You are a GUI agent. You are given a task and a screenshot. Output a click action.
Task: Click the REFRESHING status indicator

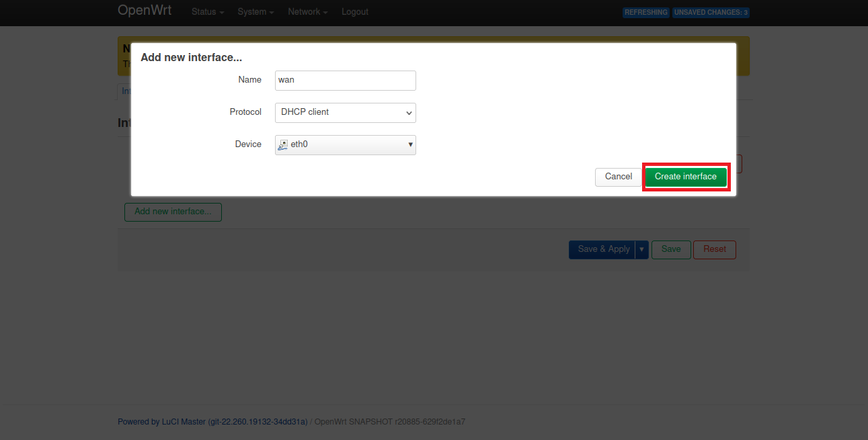click(x=645, y=13)
